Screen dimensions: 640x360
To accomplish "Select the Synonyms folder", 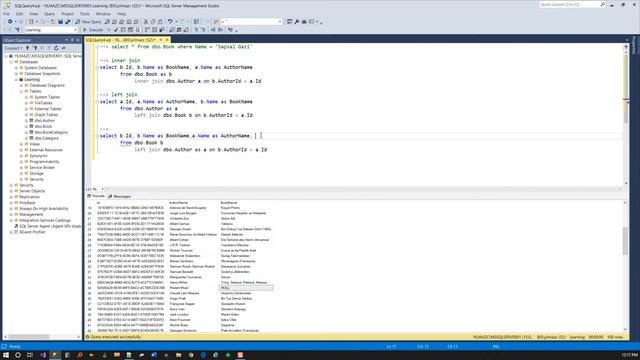I will [38, 156].
